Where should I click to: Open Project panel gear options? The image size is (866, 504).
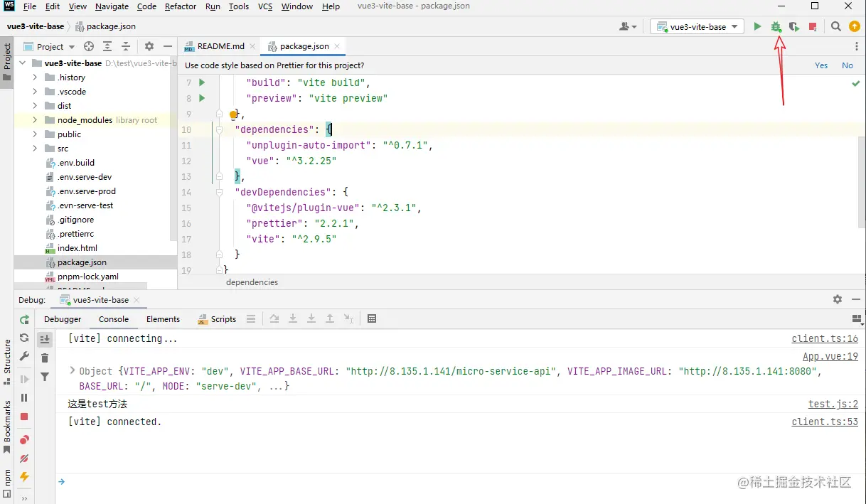(x=149, y=46)
